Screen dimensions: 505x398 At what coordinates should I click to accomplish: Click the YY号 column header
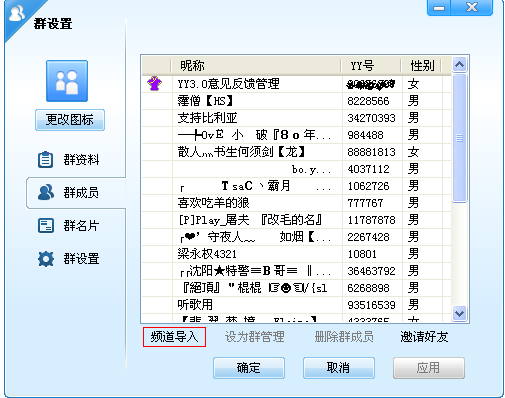[x=371, y=65]
